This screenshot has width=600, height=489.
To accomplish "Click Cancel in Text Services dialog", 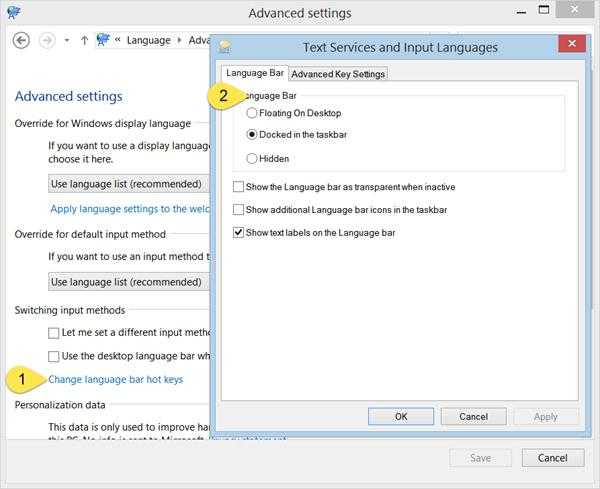I will [x=473, y=416].
